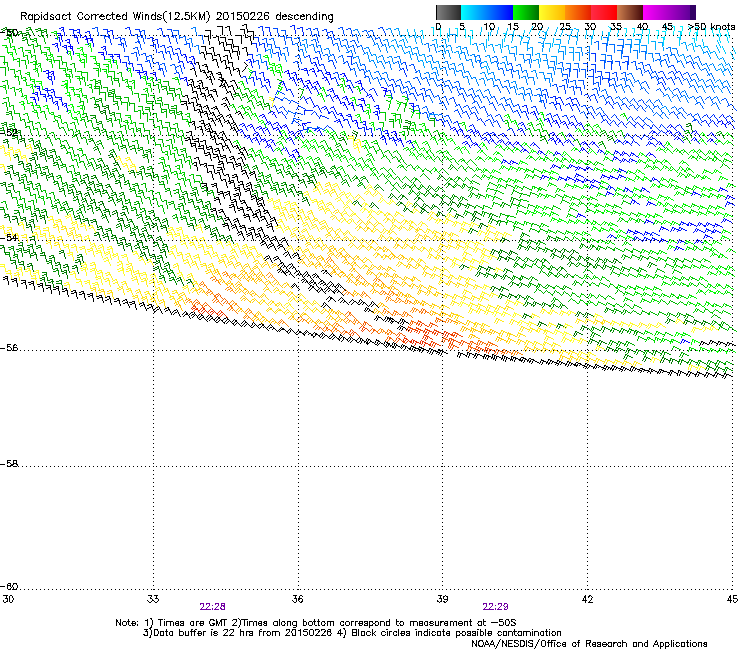Click the cyan 5-10 knots legend swatch

point(474,12)
